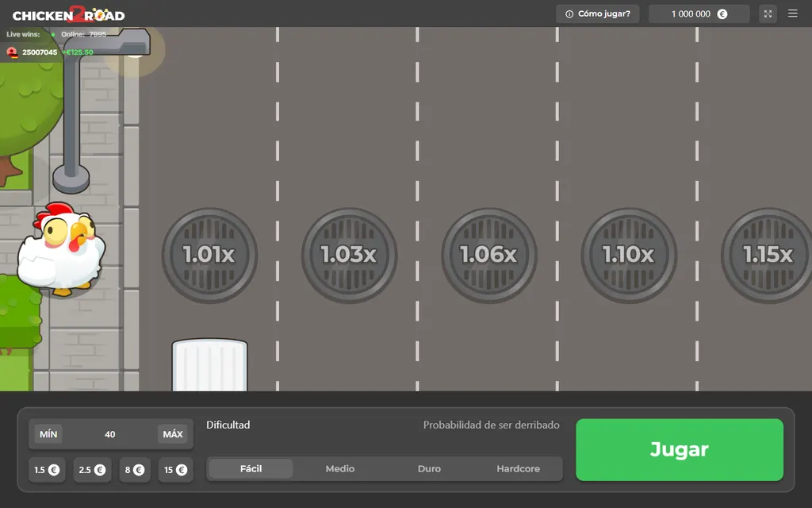Choose Duro difficulty option
The height and width of the screenshot is (508, 812).
[429, 468]
